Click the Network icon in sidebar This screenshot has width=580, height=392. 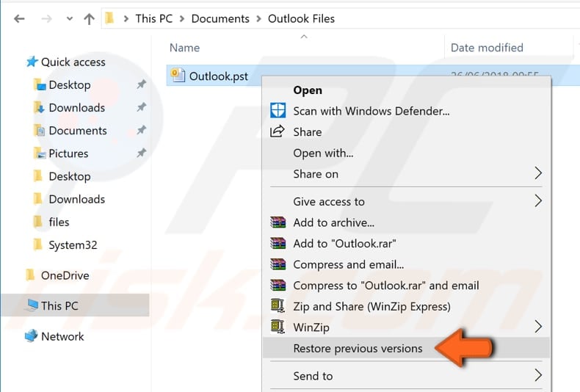pos(31,336)
